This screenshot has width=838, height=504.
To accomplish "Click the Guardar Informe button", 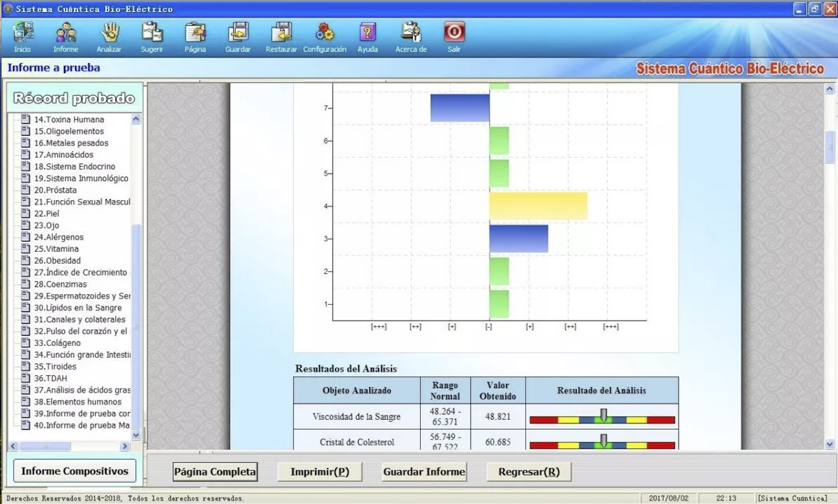I will click(424, 471).
